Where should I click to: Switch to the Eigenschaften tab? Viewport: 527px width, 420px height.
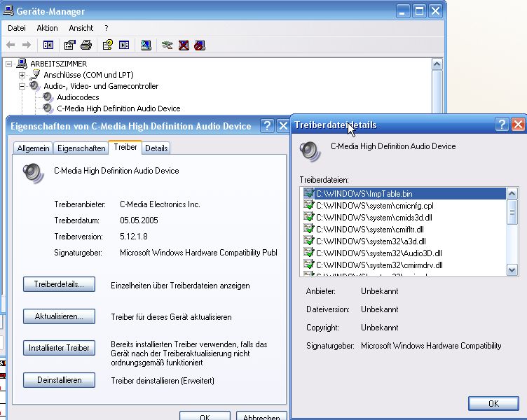tap(81, 148)
